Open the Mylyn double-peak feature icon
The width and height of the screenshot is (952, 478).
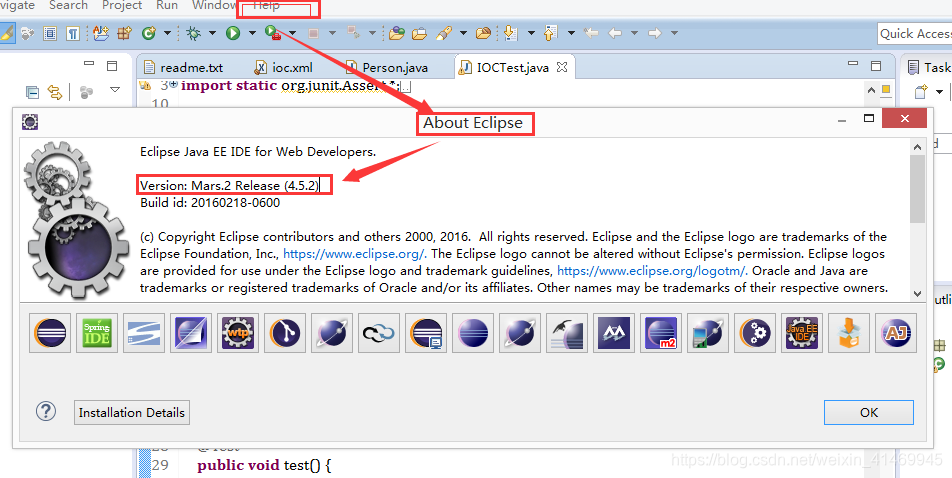(x=614, y=333)
